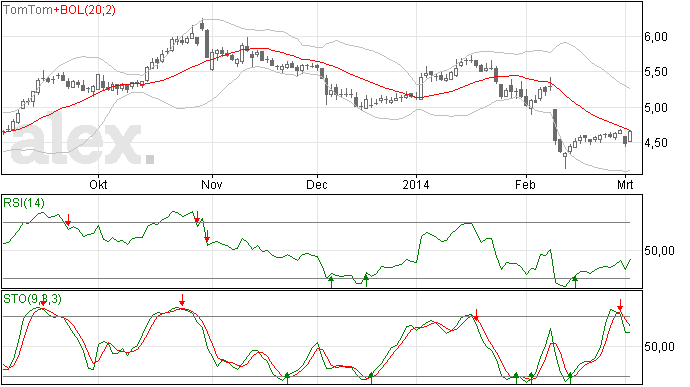
Task: Click the 5,00 price axis value
Action: point(656,107)
